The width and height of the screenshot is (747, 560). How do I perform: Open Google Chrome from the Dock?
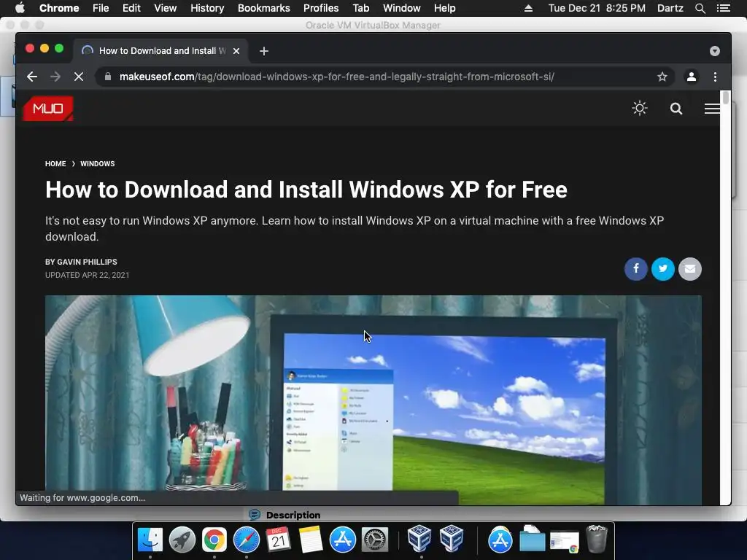214,540
